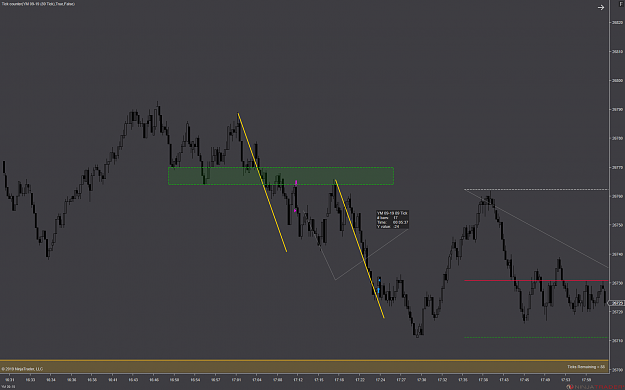Click the right-pointing arrow icon at chart top

click(x=601, y=8)
